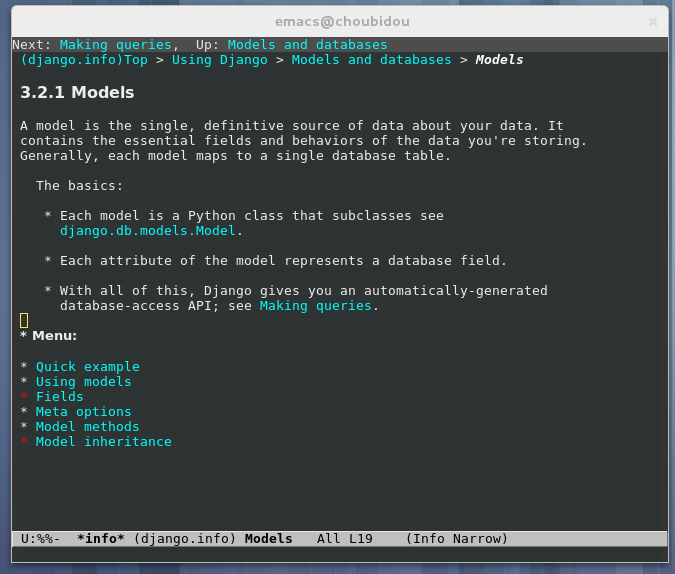Click the text 'The basics:'
675x574 pixels.
click(x=80, y=186)
